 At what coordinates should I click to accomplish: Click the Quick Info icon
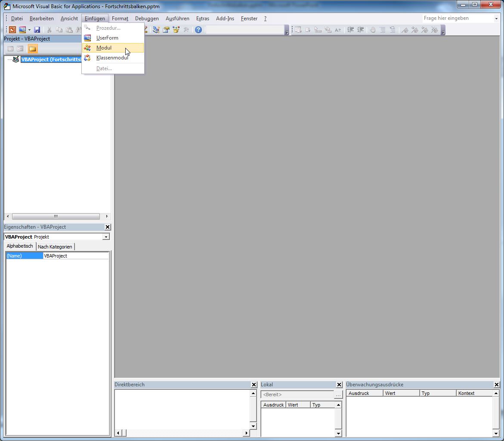318,30
